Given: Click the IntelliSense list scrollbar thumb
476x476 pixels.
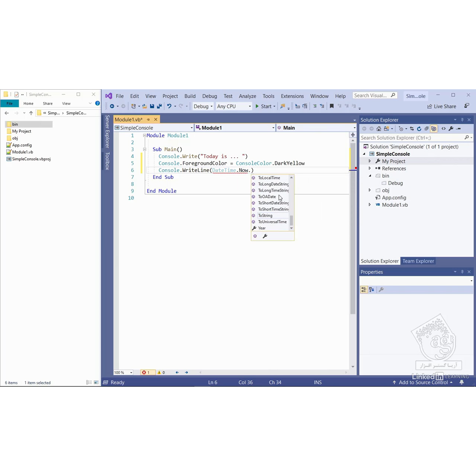Looking at the screenshot, I should click(292, 221).
